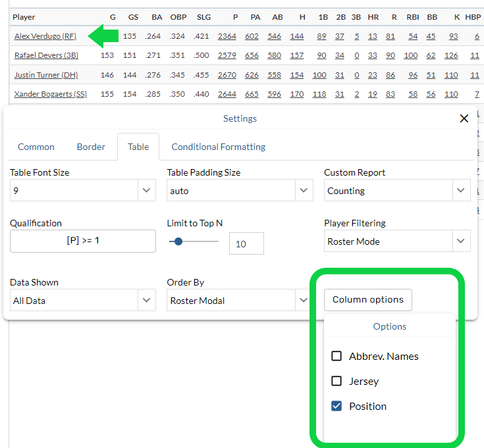Click the Limit to Top N number box
Image resolution: width=484 pixels, height=448 pixels.
pyautogui.click(x=246, y=243)
